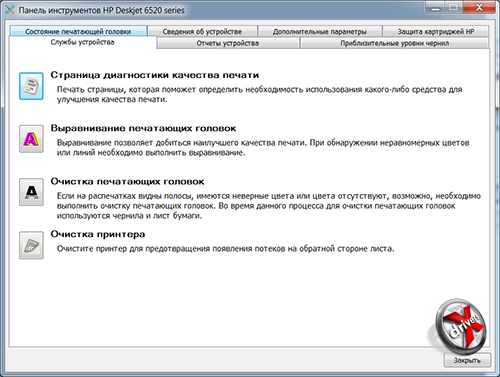Image resolution: width=500 pixels, height=377 pixels.
Task: Open the Дополнительные параметры tab
Action: coord(320,31)
